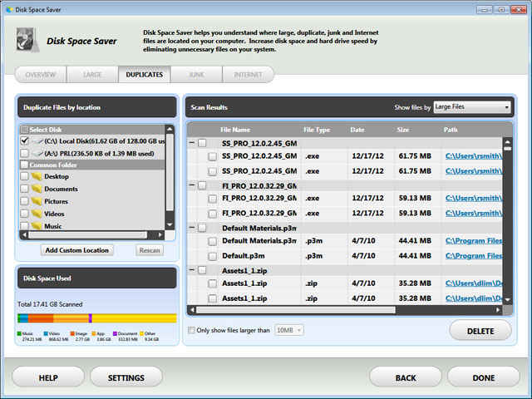Screen dimensions: 532x399
Task: Click the Documents folder icon
Action: [36, 189]
